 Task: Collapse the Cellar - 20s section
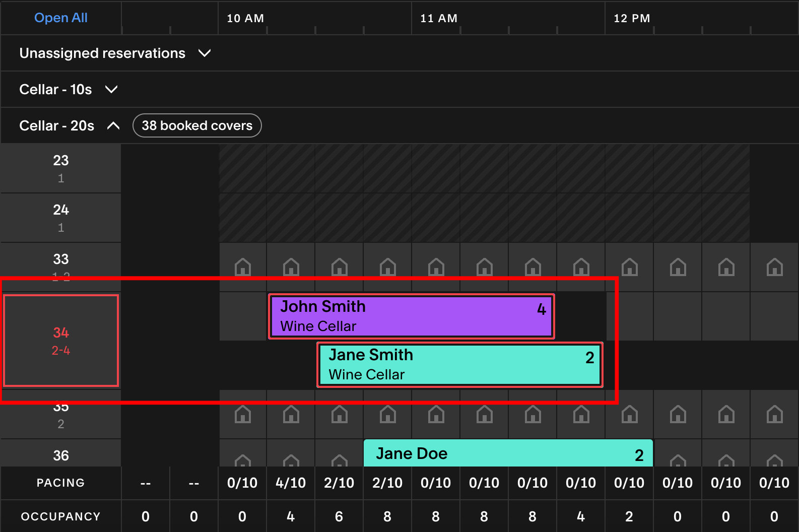click(113, 125)
